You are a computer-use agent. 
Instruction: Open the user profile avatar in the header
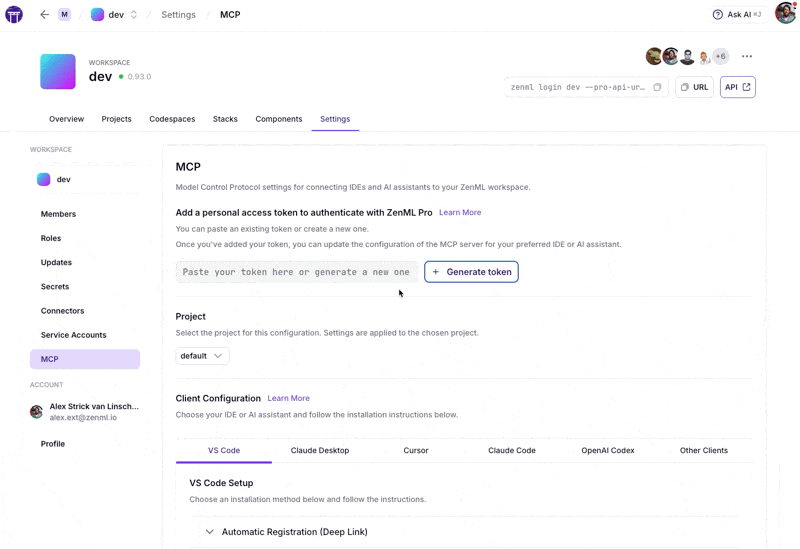[x=786, y=13]
